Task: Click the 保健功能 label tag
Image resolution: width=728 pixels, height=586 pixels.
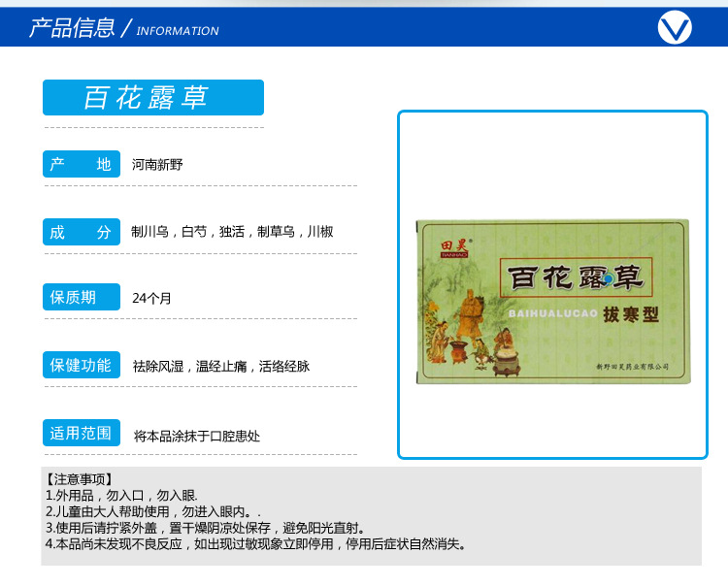Action: click(82, 365)
